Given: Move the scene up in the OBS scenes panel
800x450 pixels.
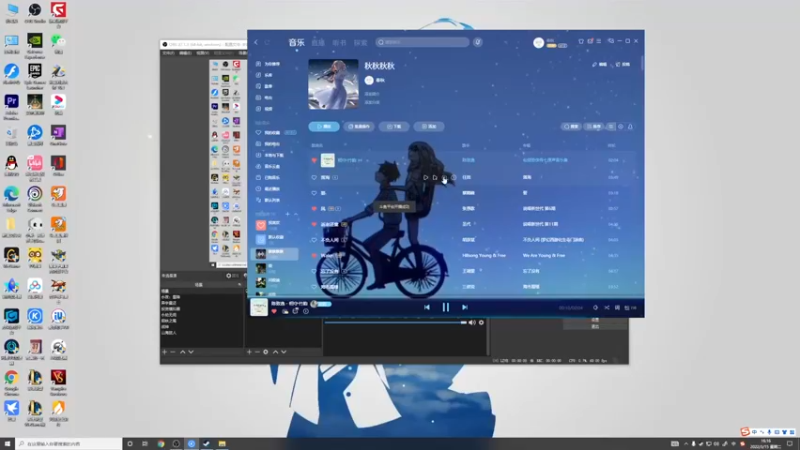Looking at the screenshot, I should pyautogui.click(x=182, y=352).
